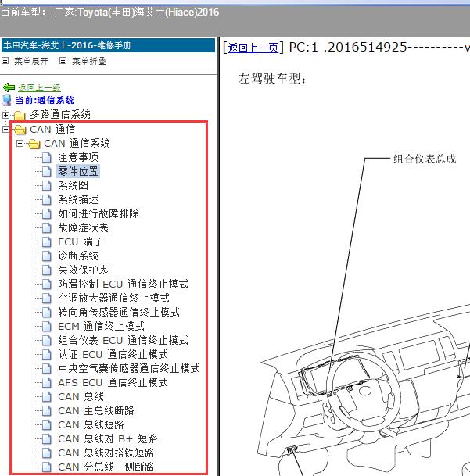Click the page icon beside 组合仪表 ECU 通信终止模式

click(x=46, y=340)
